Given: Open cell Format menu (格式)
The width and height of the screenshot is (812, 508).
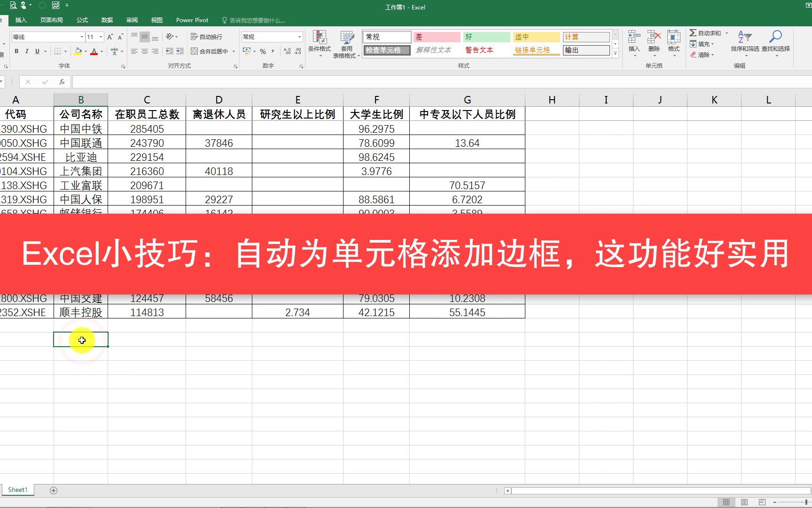Looking at the screenshot, I should pos(674,44).
